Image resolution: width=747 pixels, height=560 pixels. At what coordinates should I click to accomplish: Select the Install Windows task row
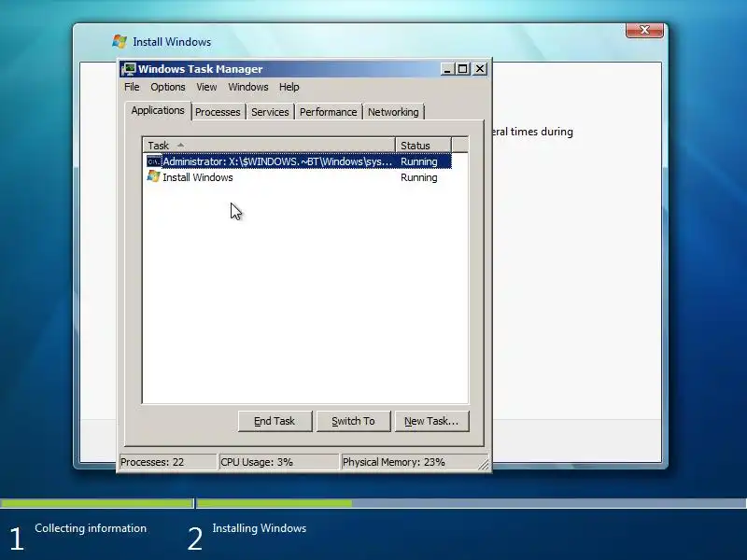pos(299,177)
